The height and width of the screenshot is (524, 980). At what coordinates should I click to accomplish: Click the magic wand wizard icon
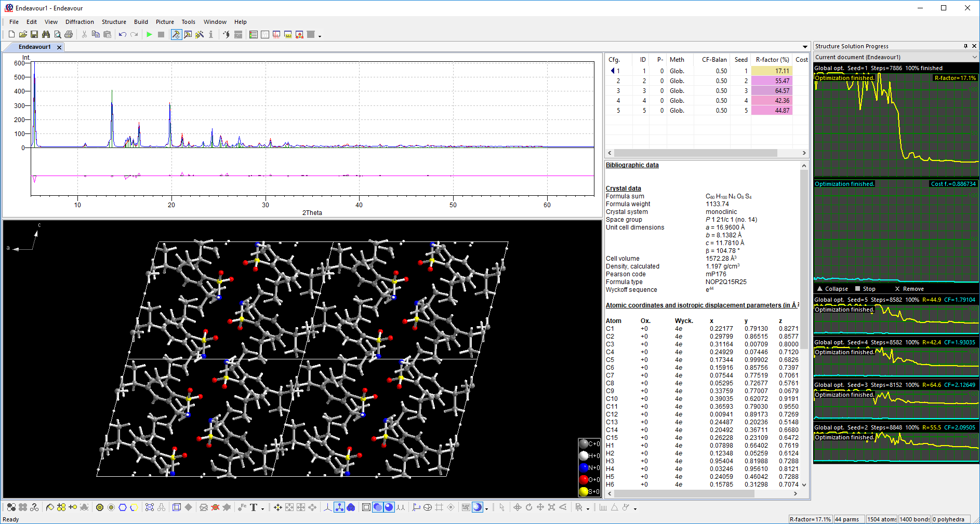(200, 34)
